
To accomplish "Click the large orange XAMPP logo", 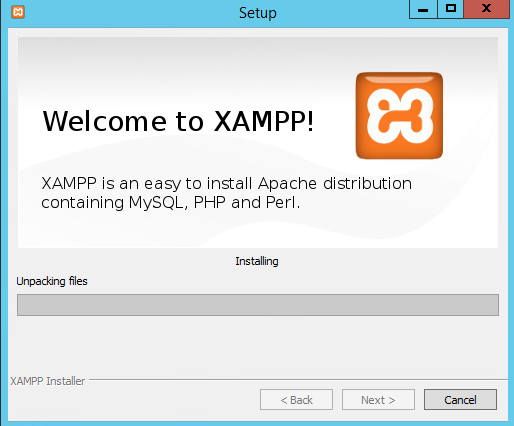I will (x=399, y=116).
